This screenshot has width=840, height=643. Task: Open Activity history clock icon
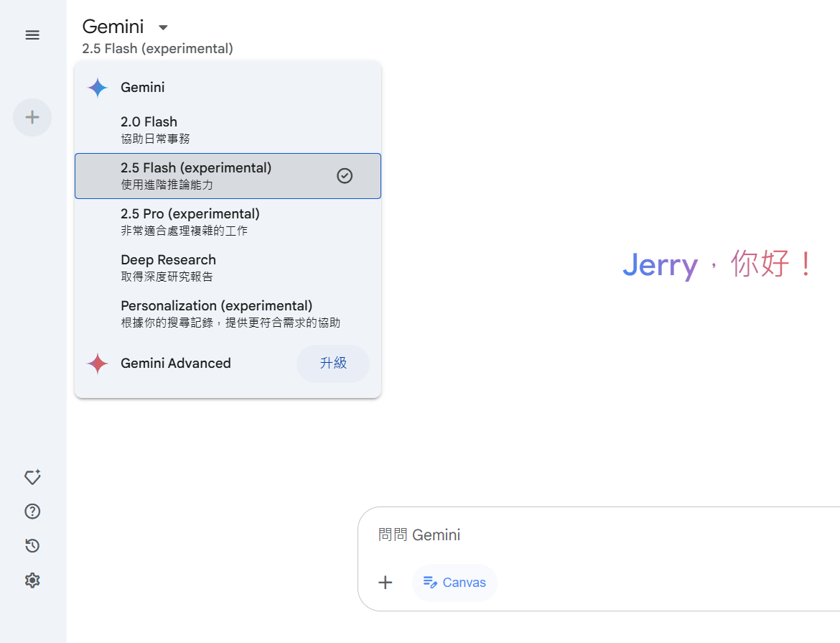32,546
